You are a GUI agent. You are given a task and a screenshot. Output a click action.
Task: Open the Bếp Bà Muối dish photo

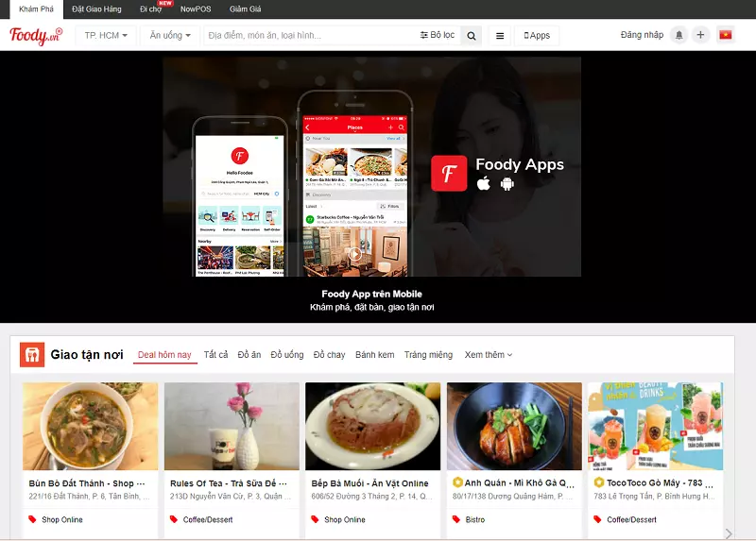tap(372, 427)
